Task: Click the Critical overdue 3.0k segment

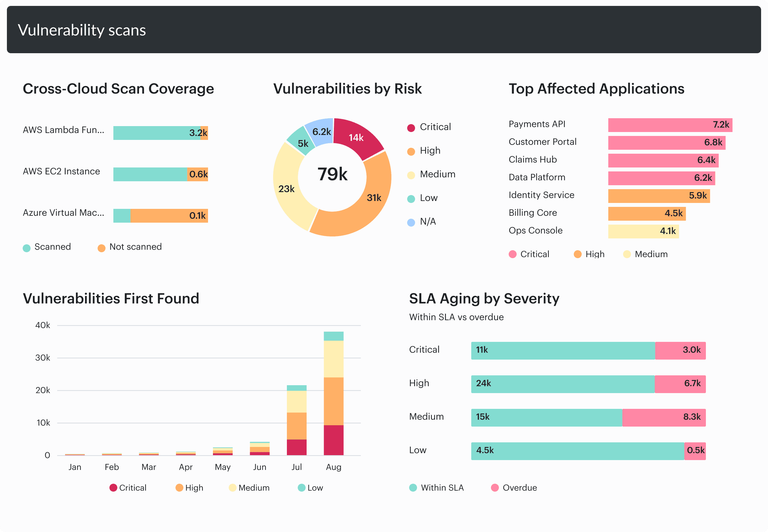Action: (x=680, y=351)
